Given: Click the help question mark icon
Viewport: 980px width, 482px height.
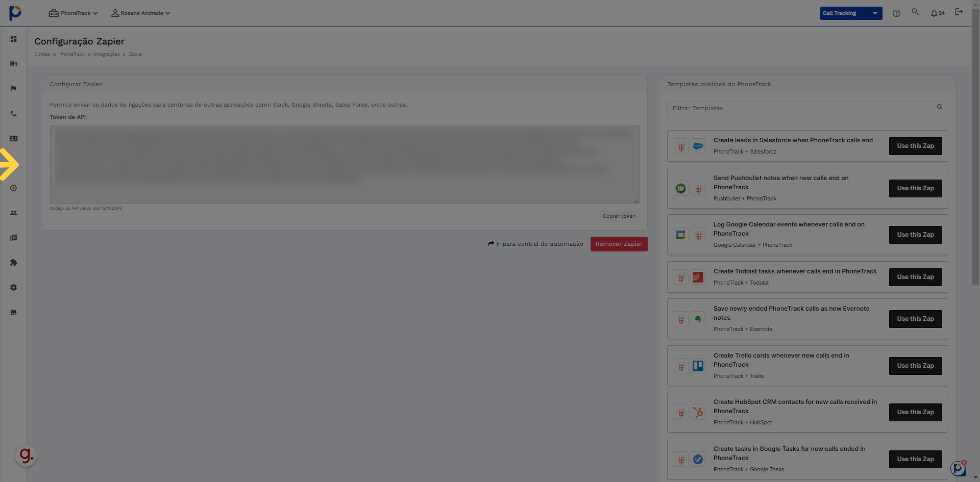Looking at the screenshot, I should (896, 13).
